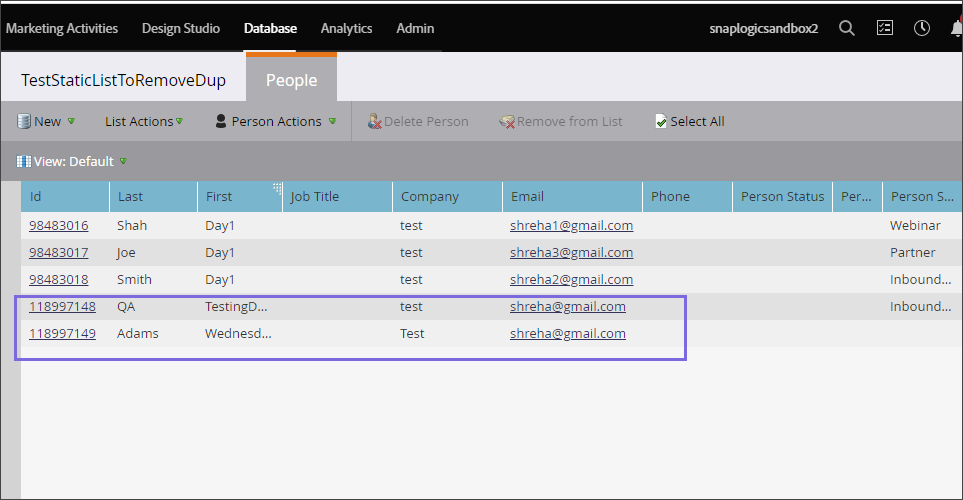Select the Shah last name cell
This screenshot has width=963, height=500.
point(132,225)
